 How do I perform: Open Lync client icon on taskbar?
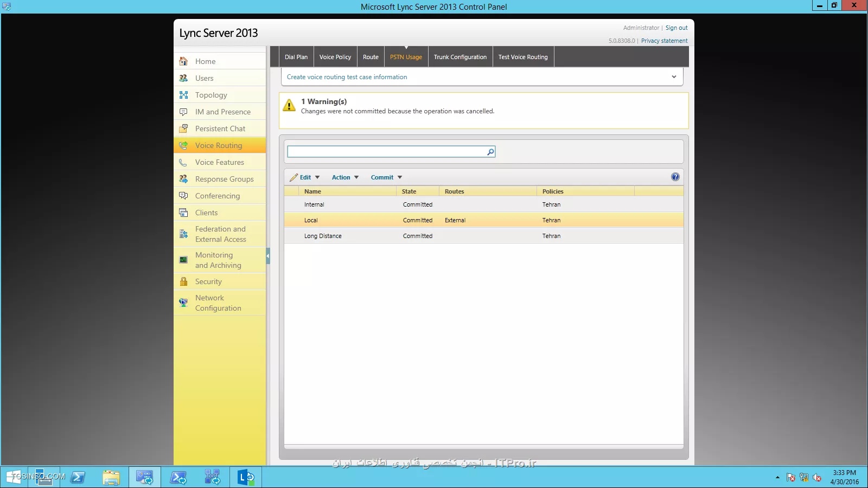point(246,477)
